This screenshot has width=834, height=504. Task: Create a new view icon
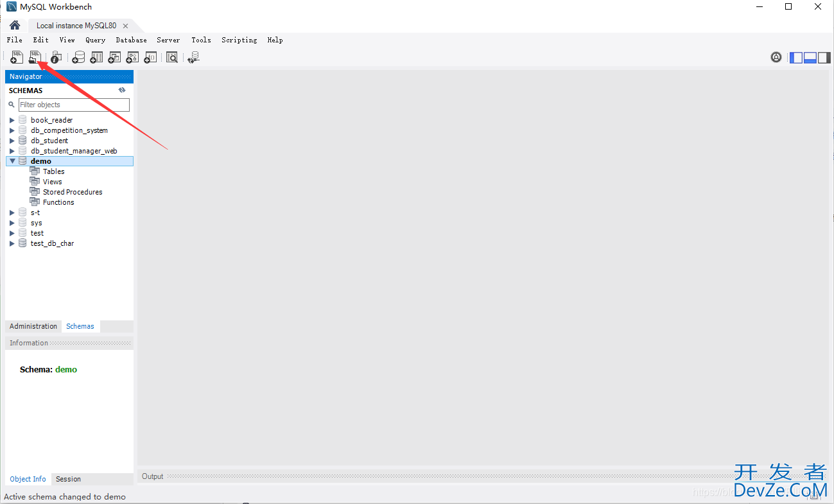click(114, 57)
